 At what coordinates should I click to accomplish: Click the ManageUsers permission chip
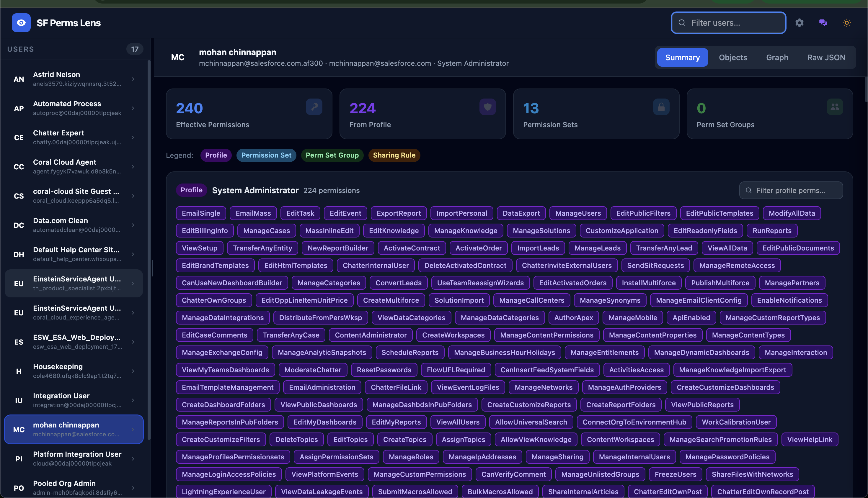click(578, 213)
